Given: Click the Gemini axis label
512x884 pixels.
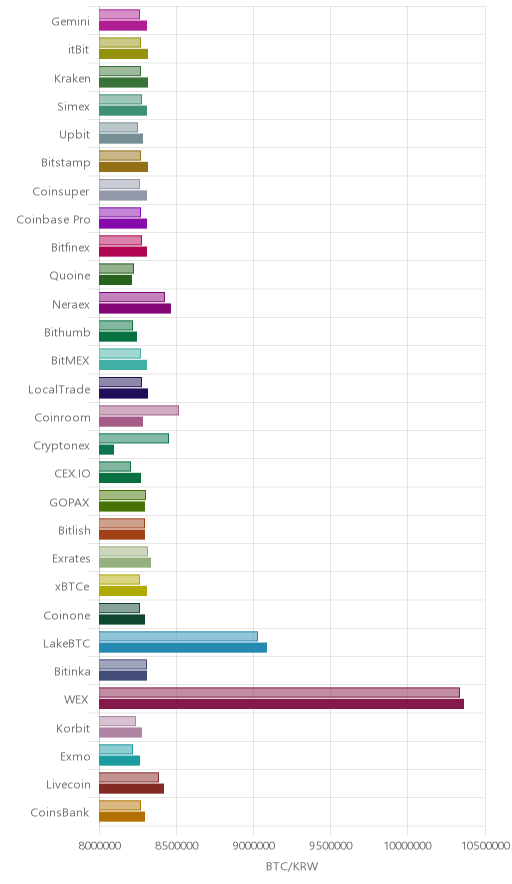Looking at the screenshot, I should point(70,21).
